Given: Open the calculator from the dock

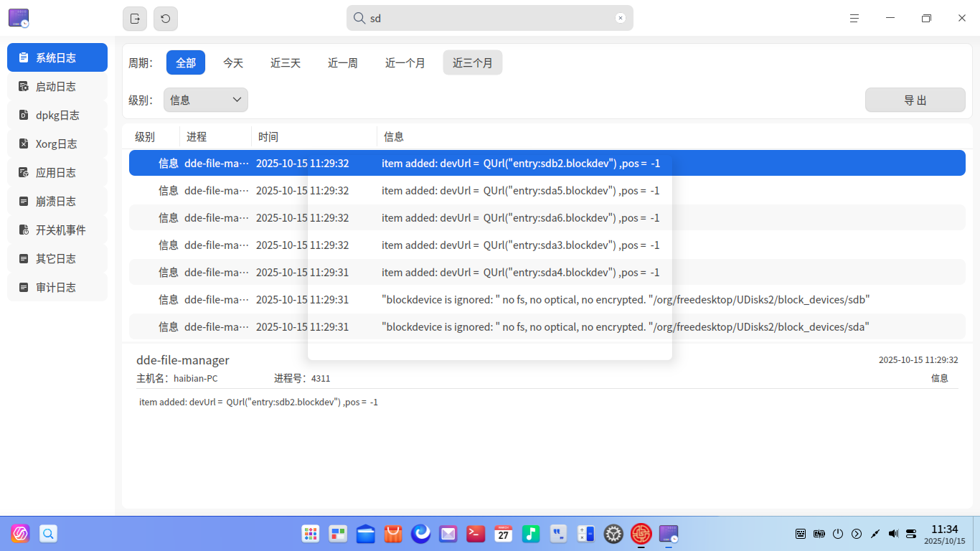Looking at the screenshot, I should (x=586, y=534).
